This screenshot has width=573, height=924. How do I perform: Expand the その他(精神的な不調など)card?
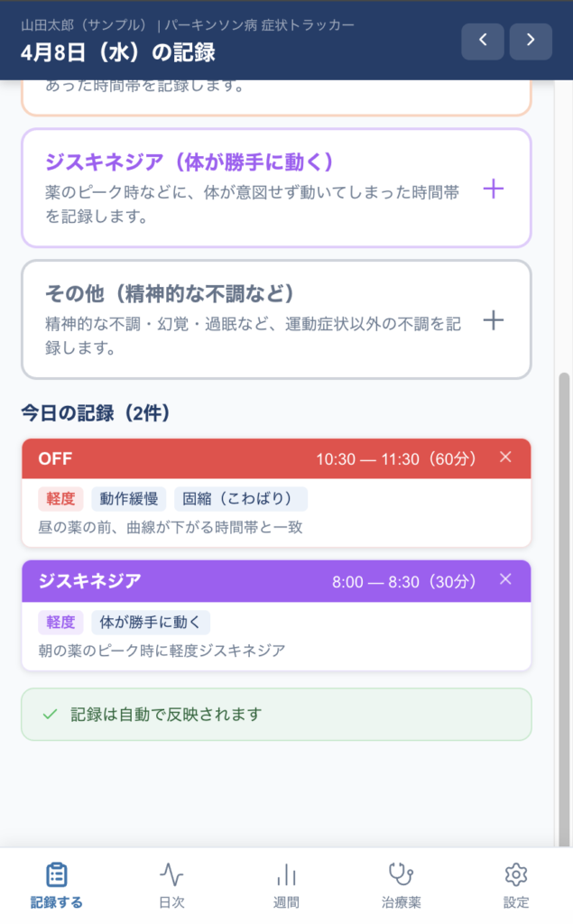point(253,320)
